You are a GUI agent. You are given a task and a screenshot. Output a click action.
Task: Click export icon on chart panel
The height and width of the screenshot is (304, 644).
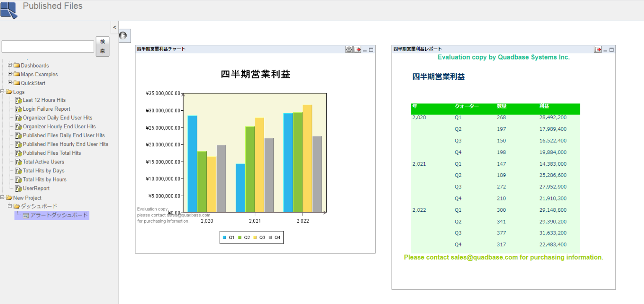click(x=357, y=49)
